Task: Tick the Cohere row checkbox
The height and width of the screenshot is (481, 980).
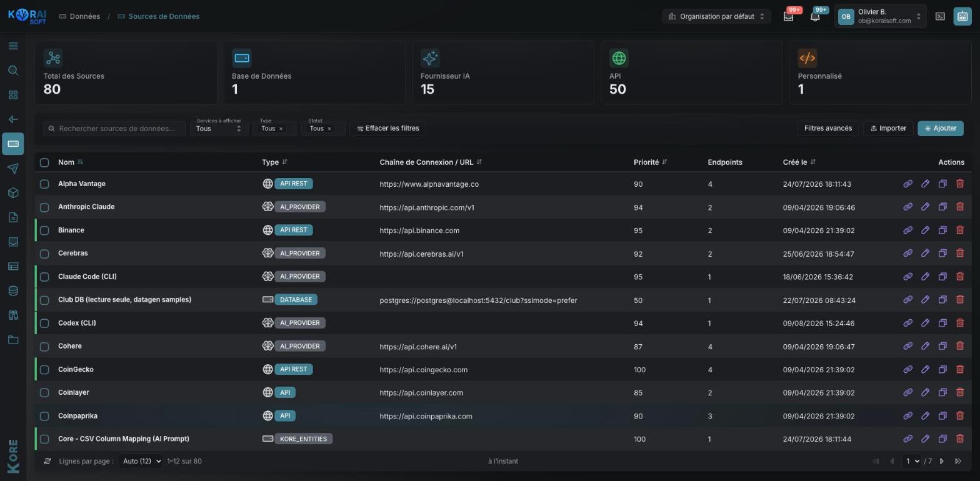Action: tap(44, 346)
